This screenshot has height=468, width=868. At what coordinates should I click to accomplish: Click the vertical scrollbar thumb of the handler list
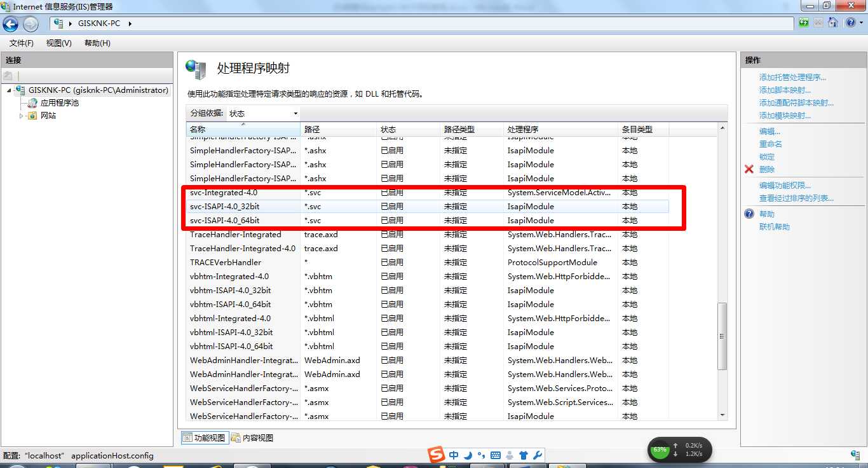(722, 336)
